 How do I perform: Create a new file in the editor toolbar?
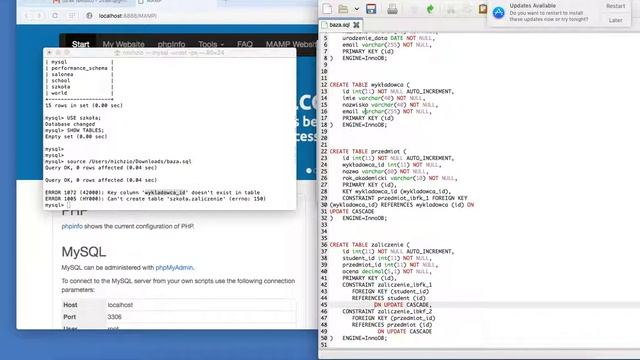click(327, 9)
